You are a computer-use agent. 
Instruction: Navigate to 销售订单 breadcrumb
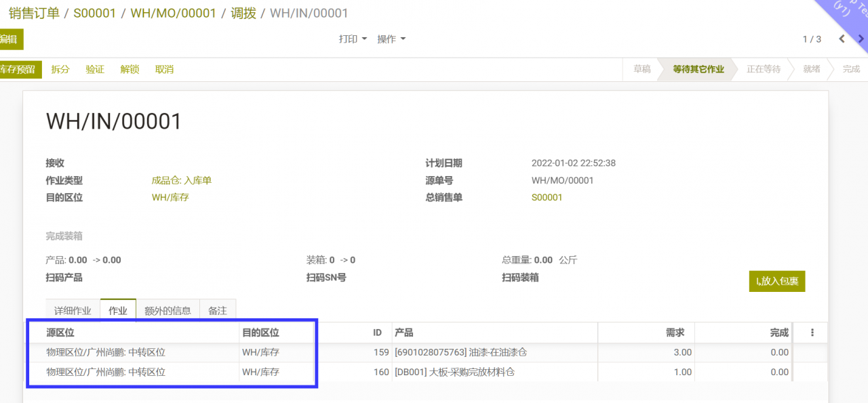click(34, 13)
